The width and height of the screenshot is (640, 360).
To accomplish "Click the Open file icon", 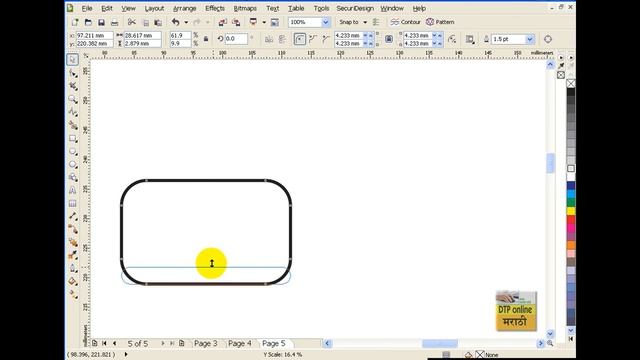I will [x=88, y=22].
